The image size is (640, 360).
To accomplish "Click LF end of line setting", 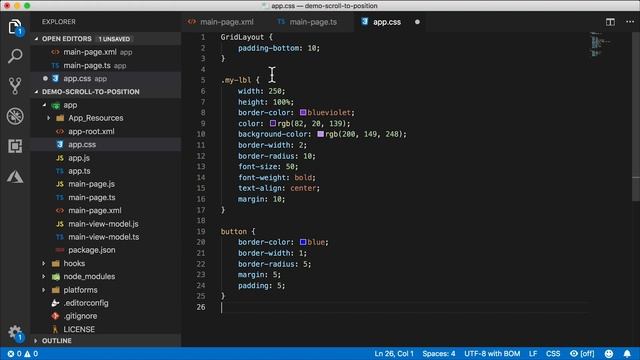I will click(533, 353).
